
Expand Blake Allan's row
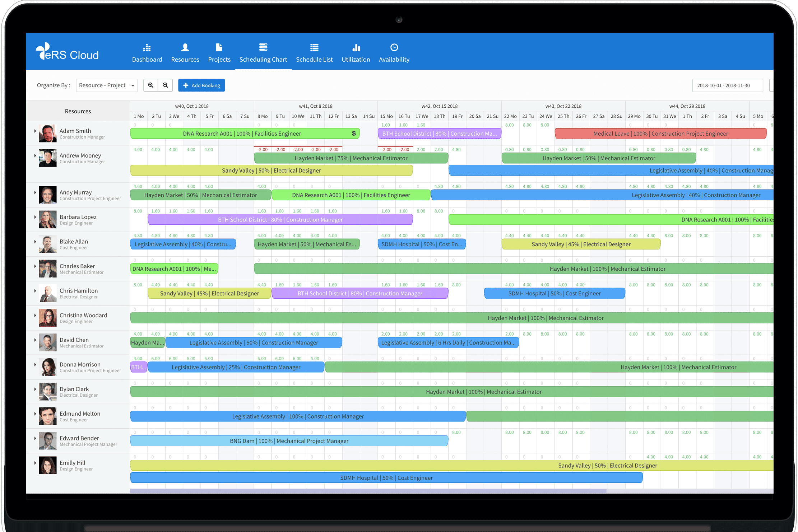[x=35, y=242]
